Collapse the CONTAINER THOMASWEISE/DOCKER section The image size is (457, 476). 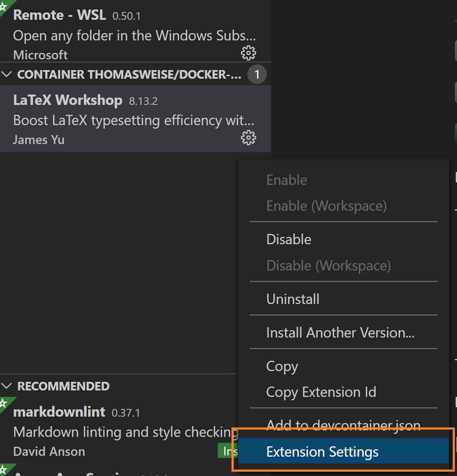(6, 74)
